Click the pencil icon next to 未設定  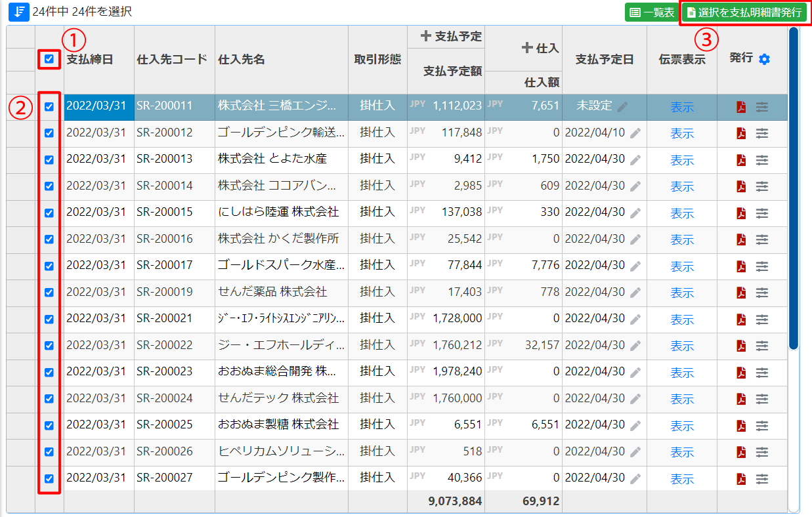click(x=622, y=107)
